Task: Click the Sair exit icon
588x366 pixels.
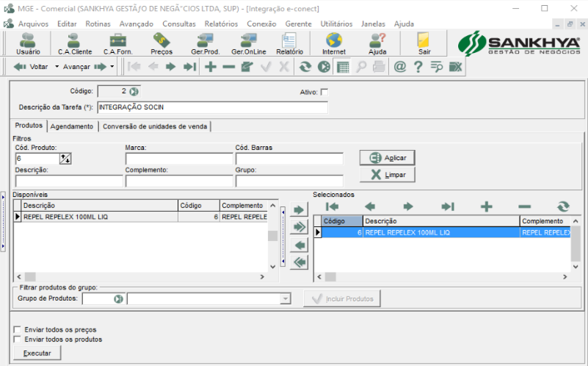Action: 424,43
